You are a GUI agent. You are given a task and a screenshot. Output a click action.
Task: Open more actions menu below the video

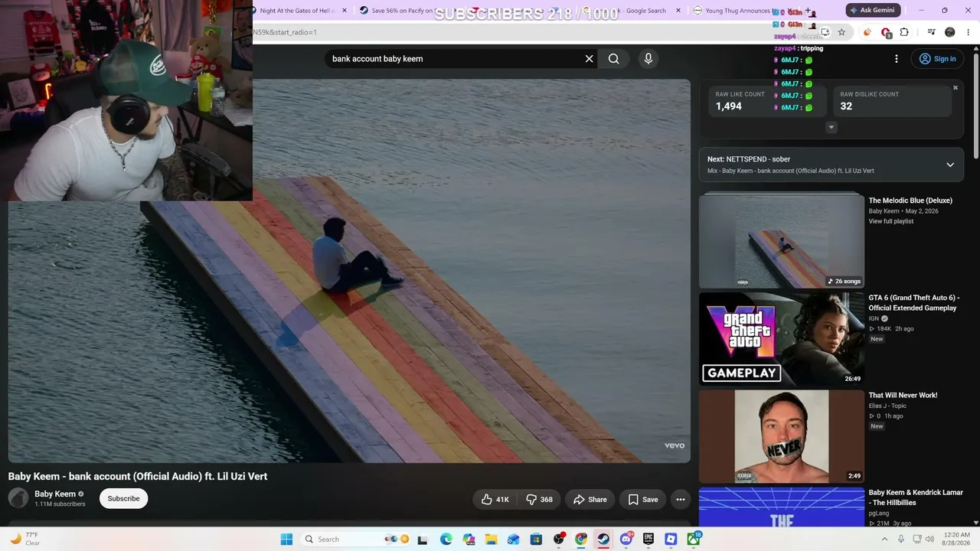tap(680, 499)
